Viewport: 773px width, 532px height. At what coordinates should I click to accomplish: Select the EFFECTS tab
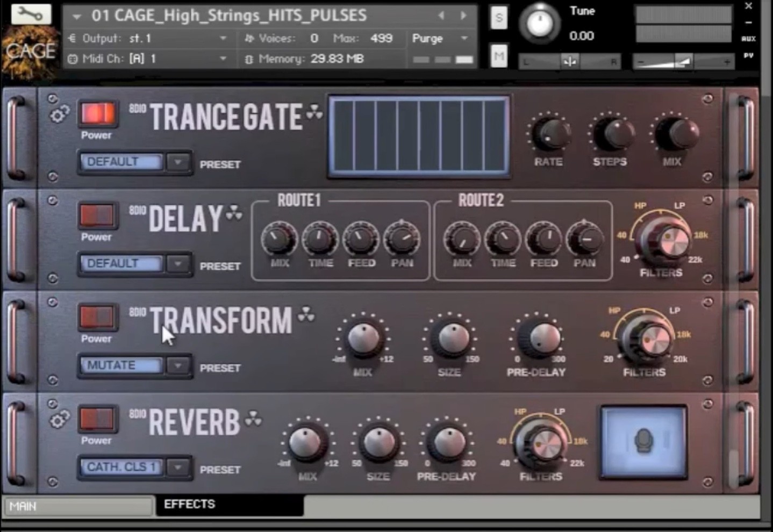230,505
